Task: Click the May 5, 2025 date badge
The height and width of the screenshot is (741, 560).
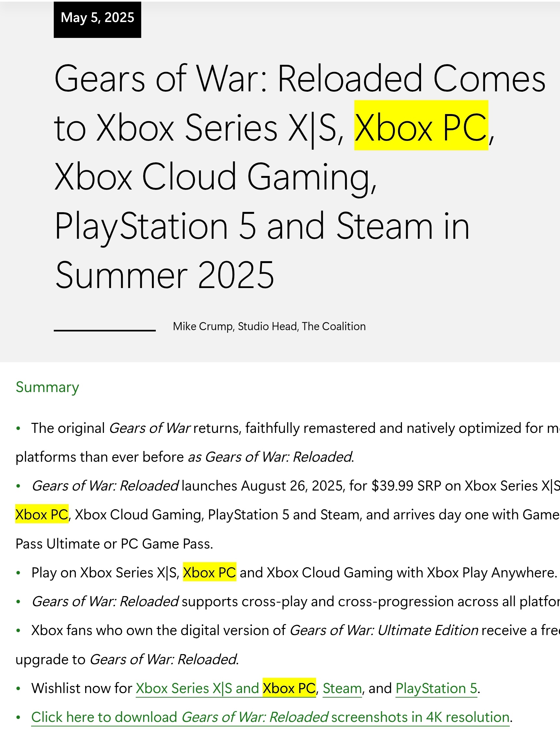Action: pos(97,19)
